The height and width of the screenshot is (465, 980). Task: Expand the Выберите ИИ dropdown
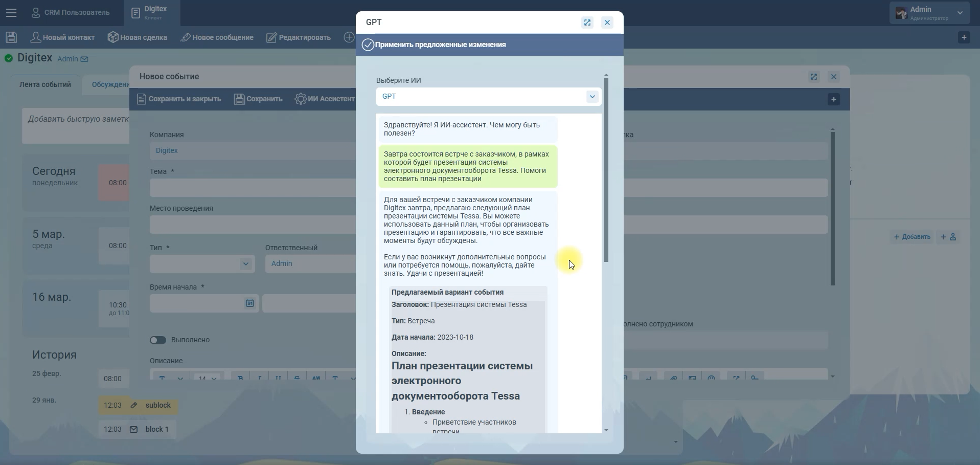tap(592, 97)
